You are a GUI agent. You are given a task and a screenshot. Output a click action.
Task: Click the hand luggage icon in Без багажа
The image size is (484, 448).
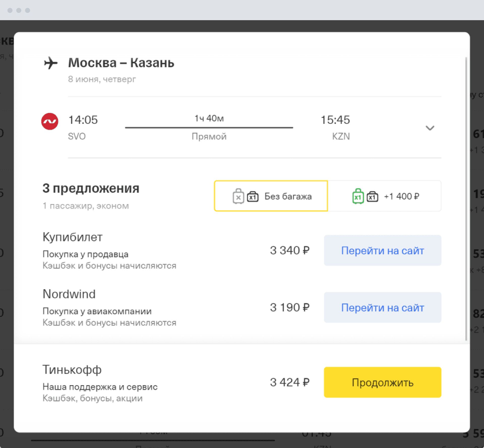point(253,197)
